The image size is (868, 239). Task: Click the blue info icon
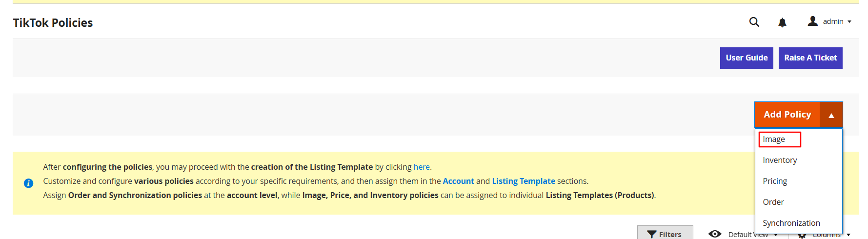pos(29,183)
